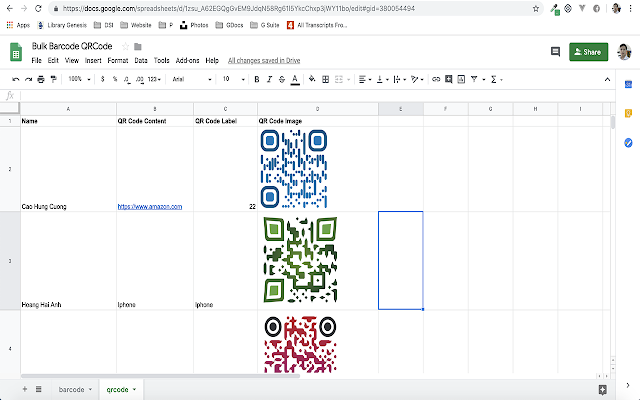Open the Insert menu
640x400 pixels.
pos(93,60)
